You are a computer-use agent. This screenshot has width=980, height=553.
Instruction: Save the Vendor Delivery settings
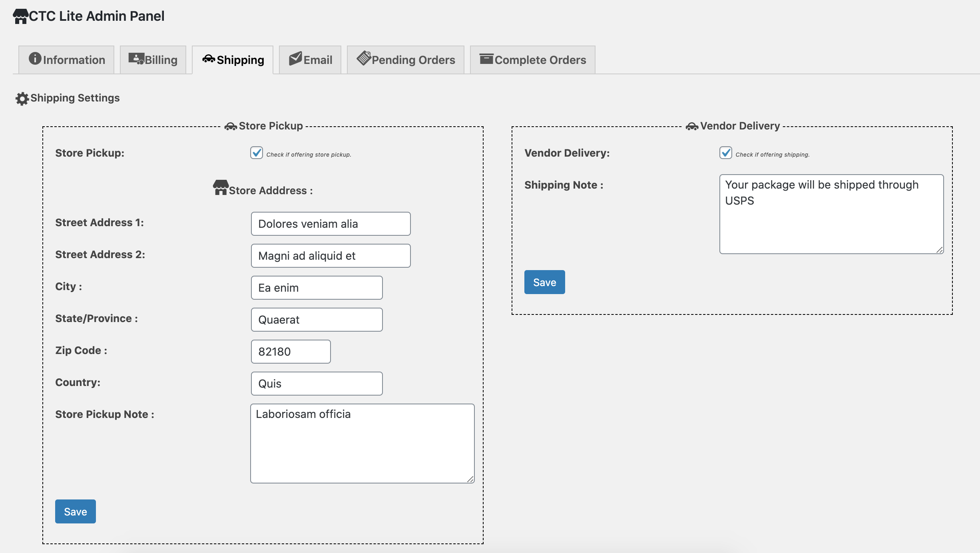545,282
